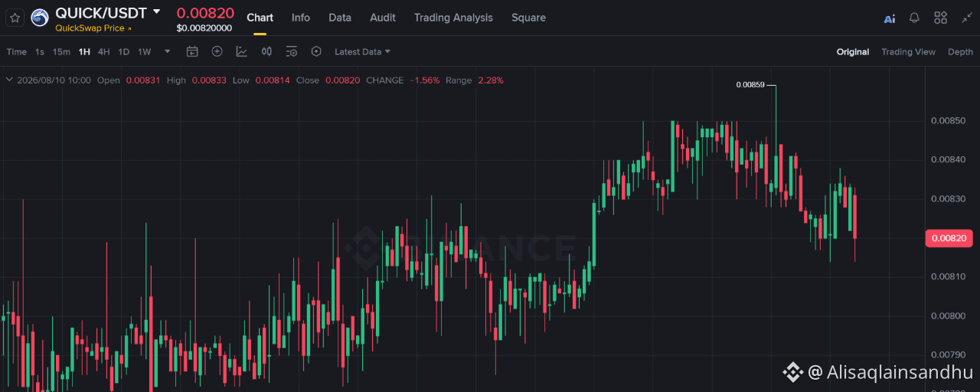Viewport: 980px width, 392px height.
Task: Click the add-indicator plus circle icon
Action: tap(217, 51)
